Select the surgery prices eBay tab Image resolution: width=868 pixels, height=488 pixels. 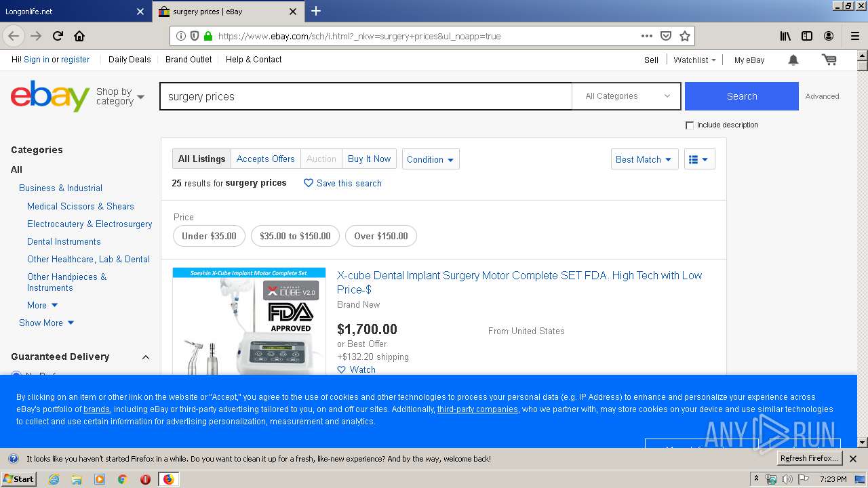(x=227, y=12)
